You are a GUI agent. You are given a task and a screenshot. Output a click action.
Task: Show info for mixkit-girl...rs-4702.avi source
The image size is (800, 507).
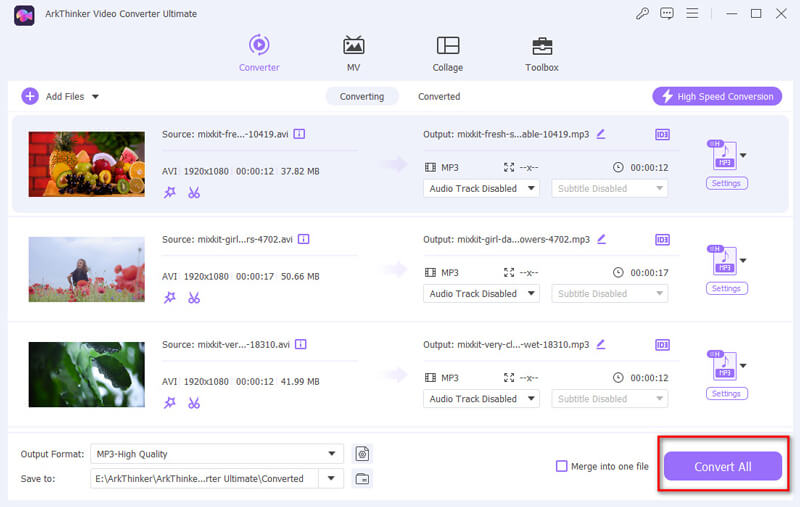[304, 239]
